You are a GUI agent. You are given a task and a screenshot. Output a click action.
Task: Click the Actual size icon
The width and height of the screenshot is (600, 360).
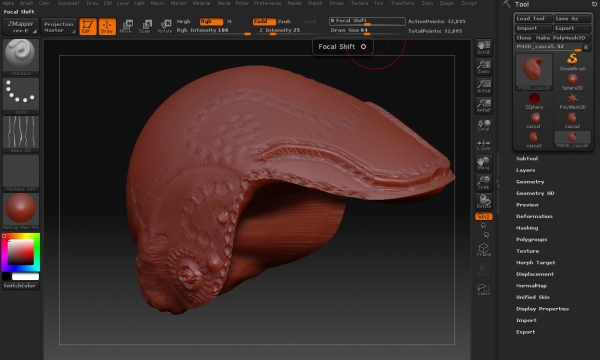484,86
